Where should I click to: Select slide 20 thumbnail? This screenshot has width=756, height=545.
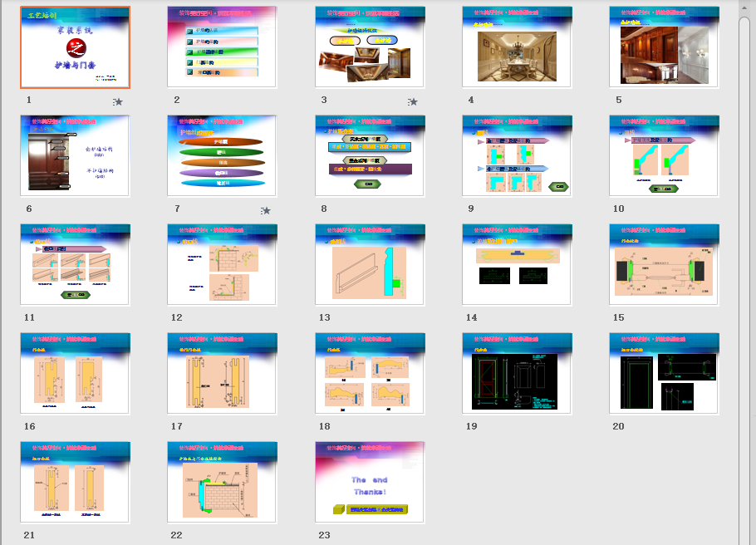pos(664,374)
